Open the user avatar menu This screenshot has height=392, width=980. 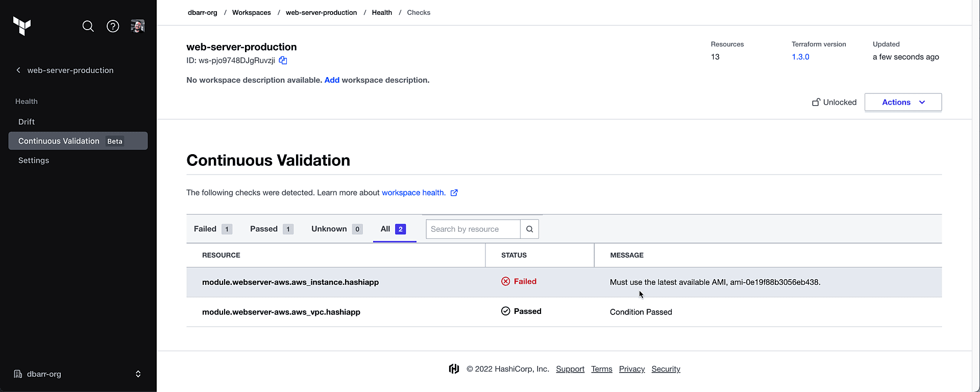tap(137, 26)
